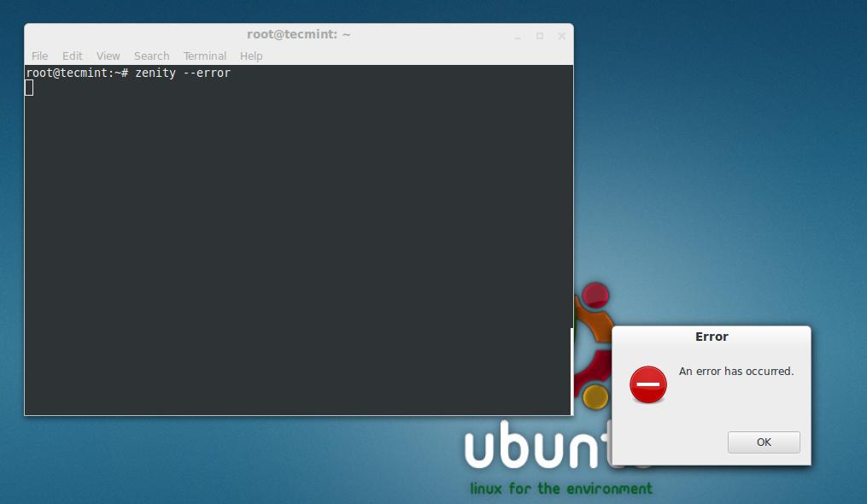
Task: Minimize the root@tecmint terminal window
Action: click(x=518, y=37)
